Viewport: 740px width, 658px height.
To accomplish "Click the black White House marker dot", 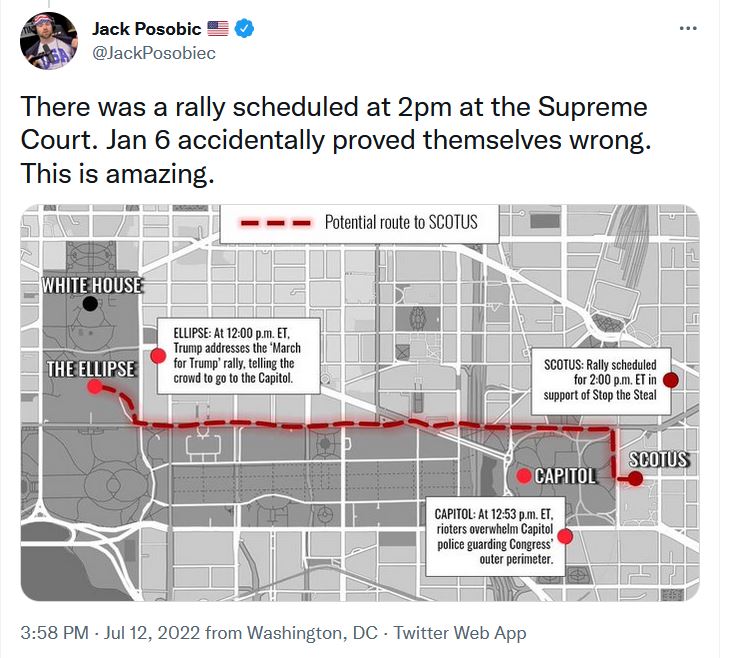I will (91, 304).
